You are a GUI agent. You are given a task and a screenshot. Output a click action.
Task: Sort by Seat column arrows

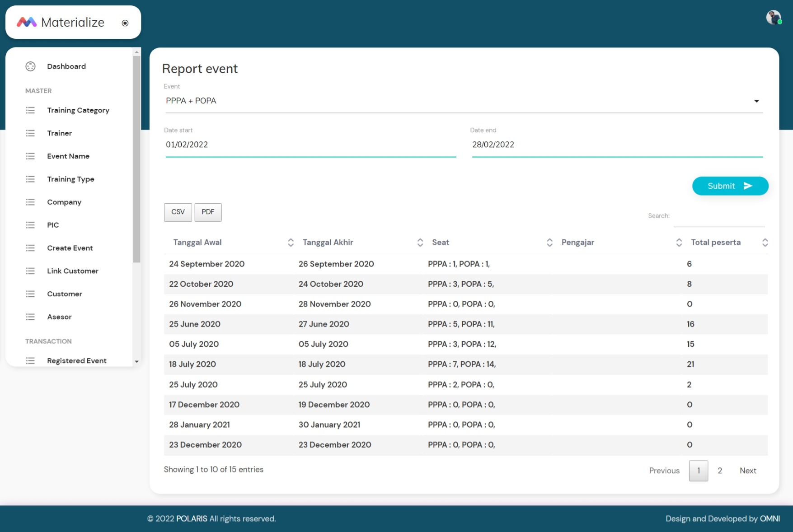click(549, 243)
